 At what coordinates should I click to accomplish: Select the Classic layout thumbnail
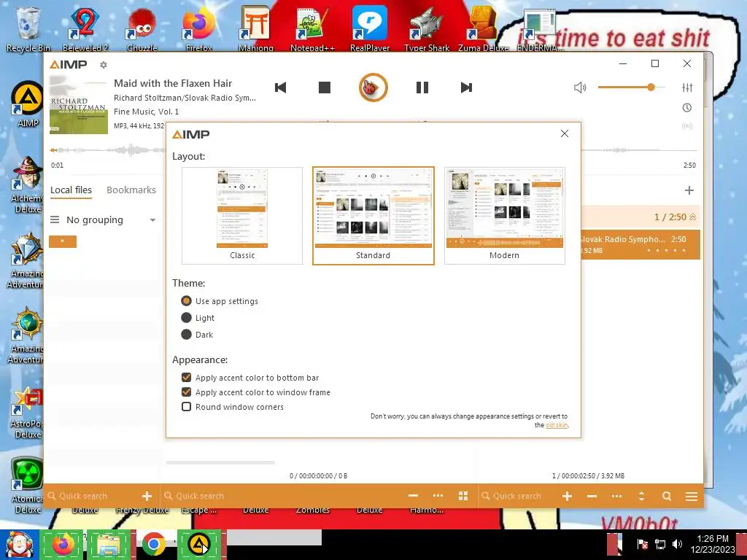pos(242,215)
